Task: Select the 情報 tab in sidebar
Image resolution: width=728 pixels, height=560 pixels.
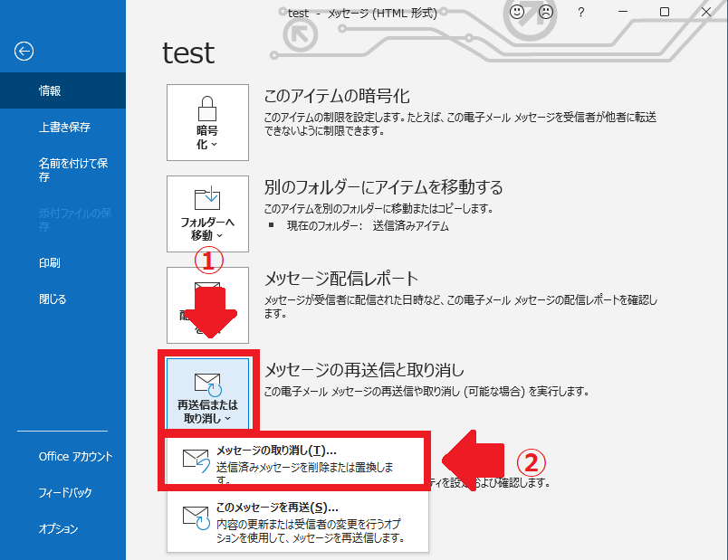Action: tap(51, 90)
